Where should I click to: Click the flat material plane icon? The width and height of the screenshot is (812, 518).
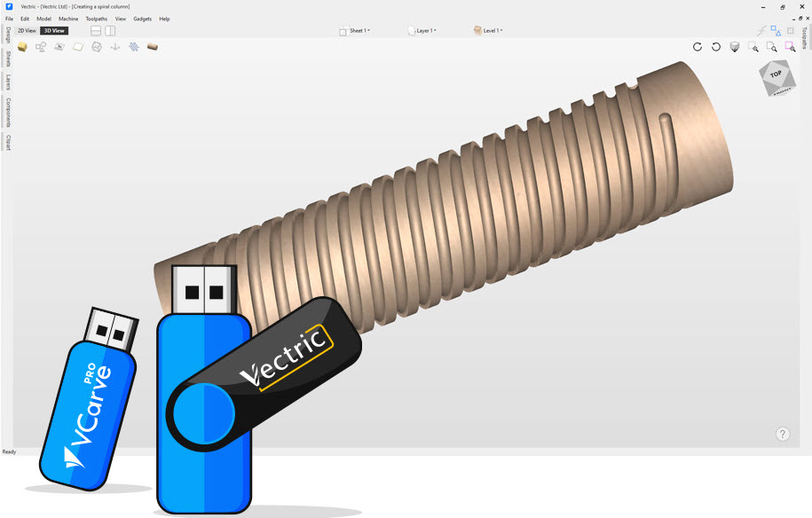pos(78,47)
